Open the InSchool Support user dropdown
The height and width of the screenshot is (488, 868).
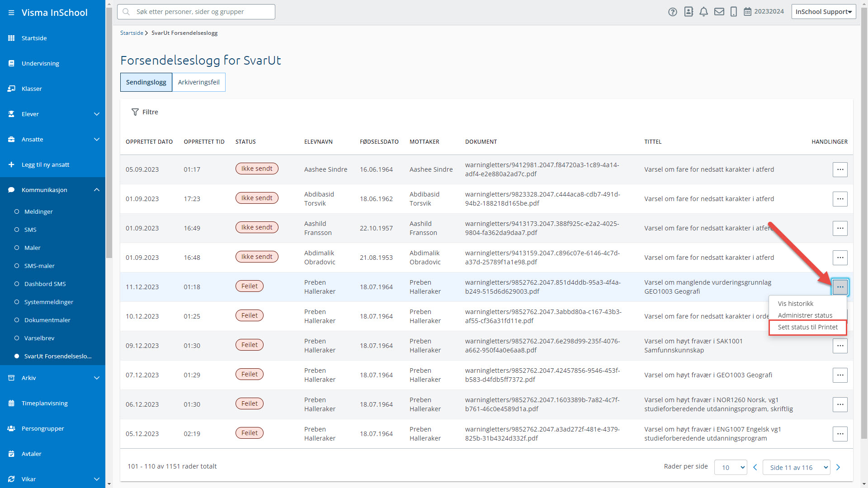point(824,12)
